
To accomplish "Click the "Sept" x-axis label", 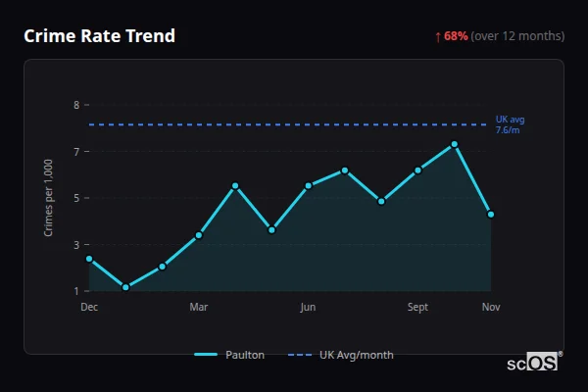I will [417, 307].
